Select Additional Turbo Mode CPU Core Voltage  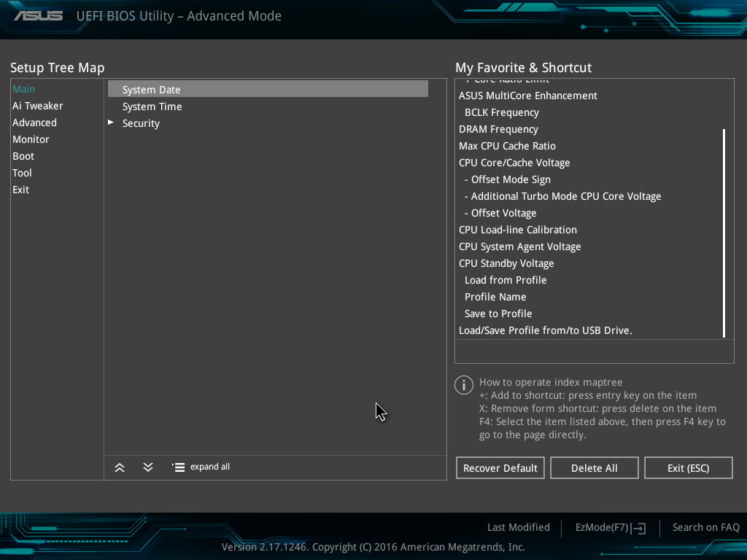tap(562, 196)
